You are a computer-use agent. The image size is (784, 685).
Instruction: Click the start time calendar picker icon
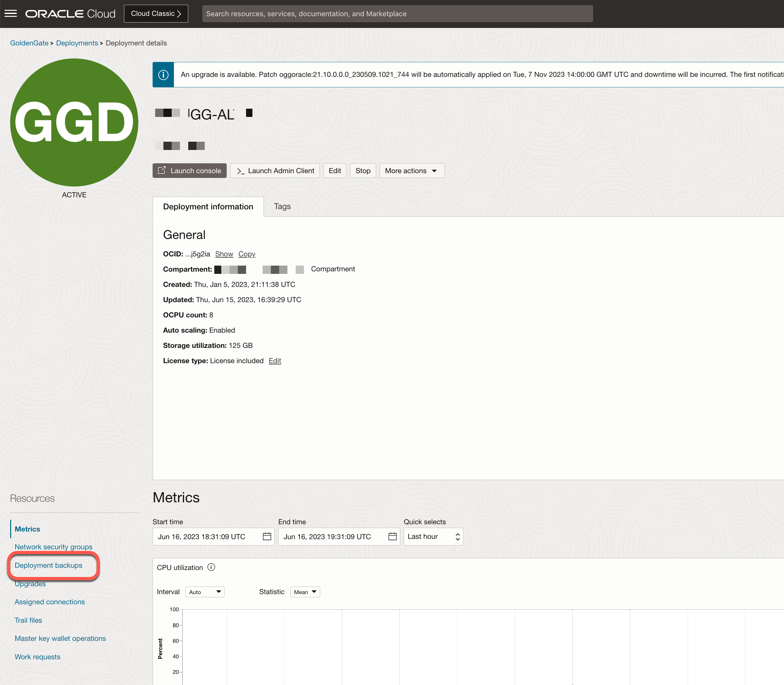pyautogui.click(x=266, y=536)
